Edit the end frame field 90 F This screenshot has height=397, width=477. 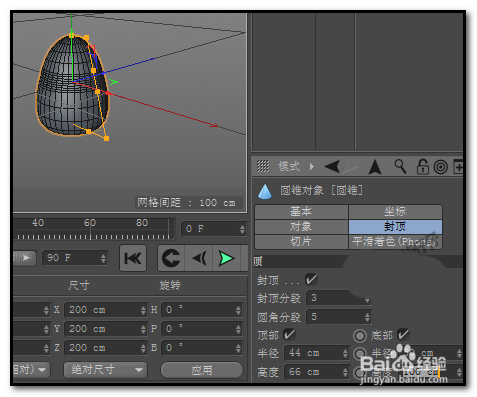tap(71, 258)
